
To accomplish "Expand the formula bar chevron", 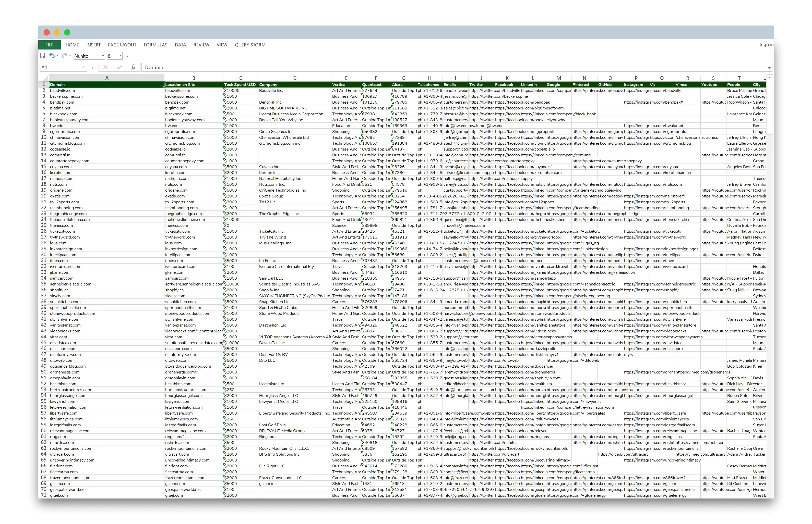I will pos(769,67).
